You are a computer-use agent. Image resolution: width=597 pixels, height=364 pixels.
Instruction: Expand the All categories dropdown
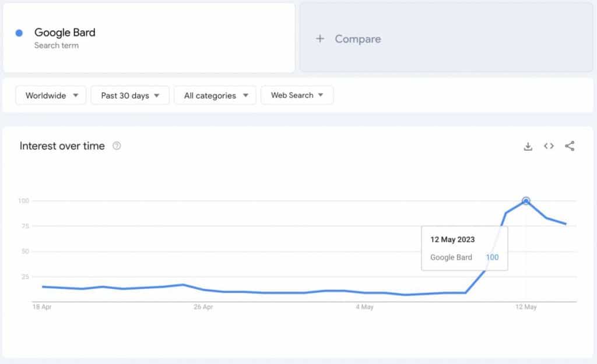(x=215, y=95)
